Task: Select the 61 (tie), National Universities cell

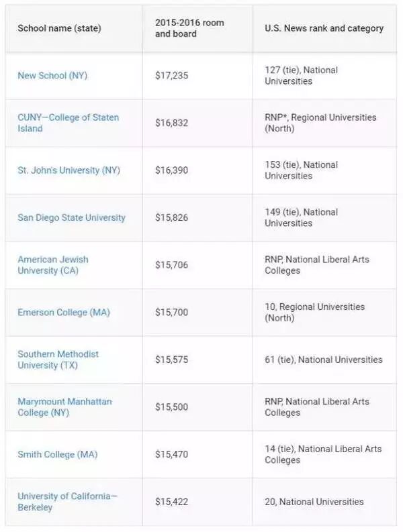Action: 323,360
